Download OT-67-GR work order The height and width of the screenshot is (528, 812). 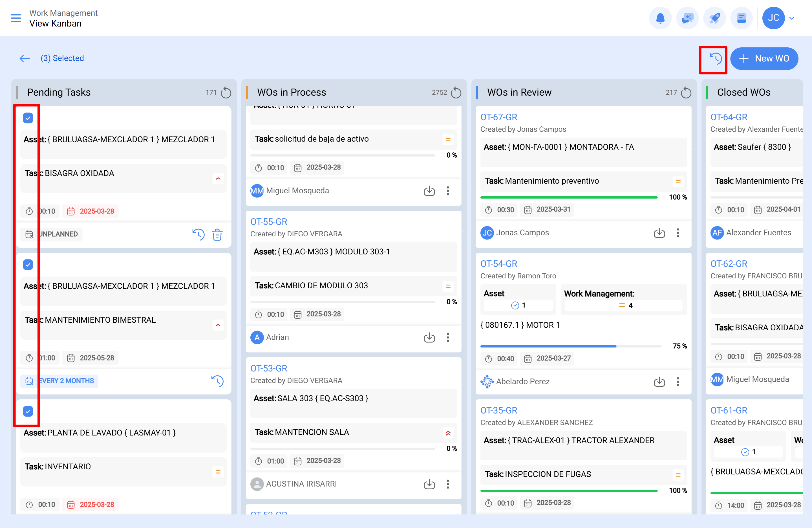[659, 233]
